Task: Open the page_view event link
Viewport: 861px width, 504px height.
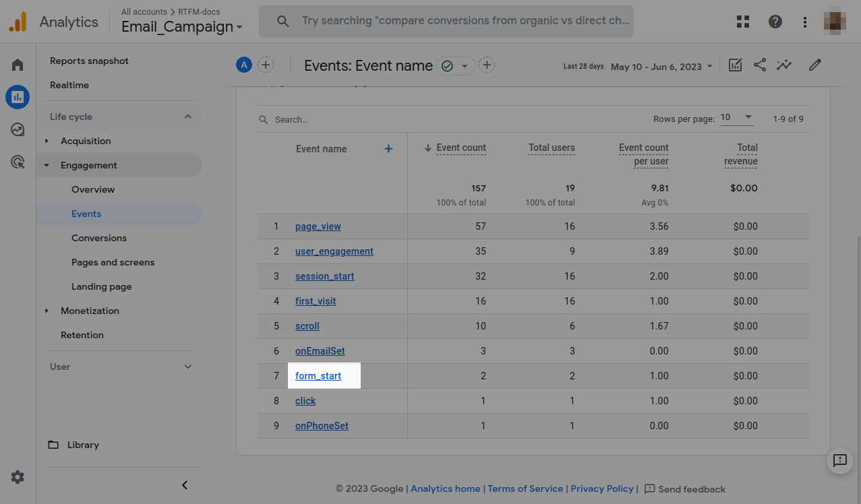Action: point(318,226)
